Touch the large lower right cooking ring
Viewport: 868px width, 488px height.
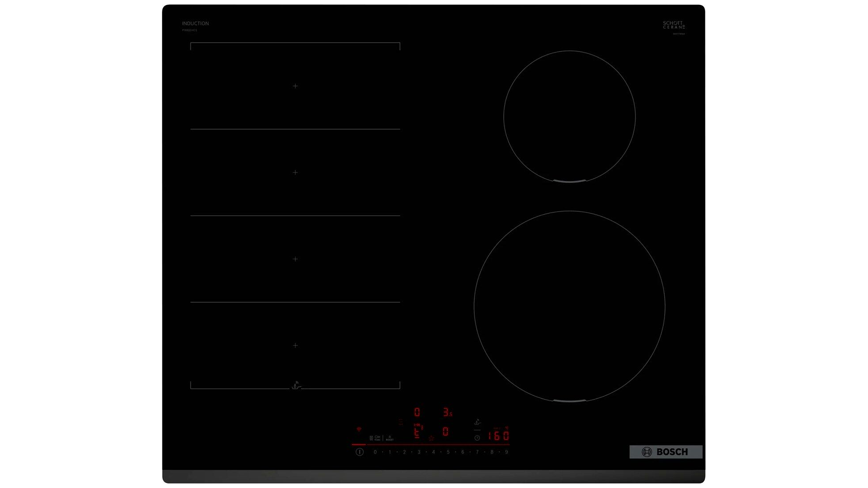569,306
